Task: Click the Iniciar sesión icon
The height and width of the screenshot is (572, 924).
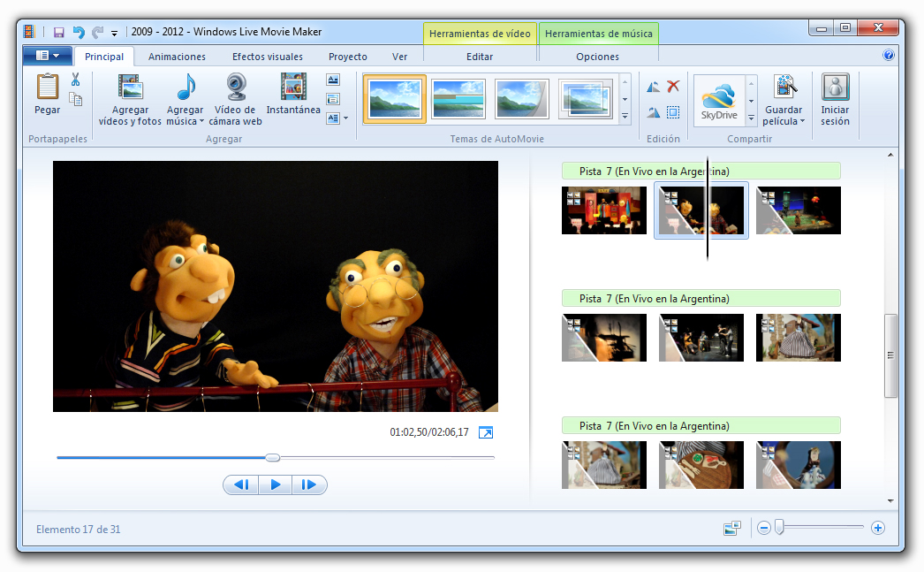Action: point(835,88)
